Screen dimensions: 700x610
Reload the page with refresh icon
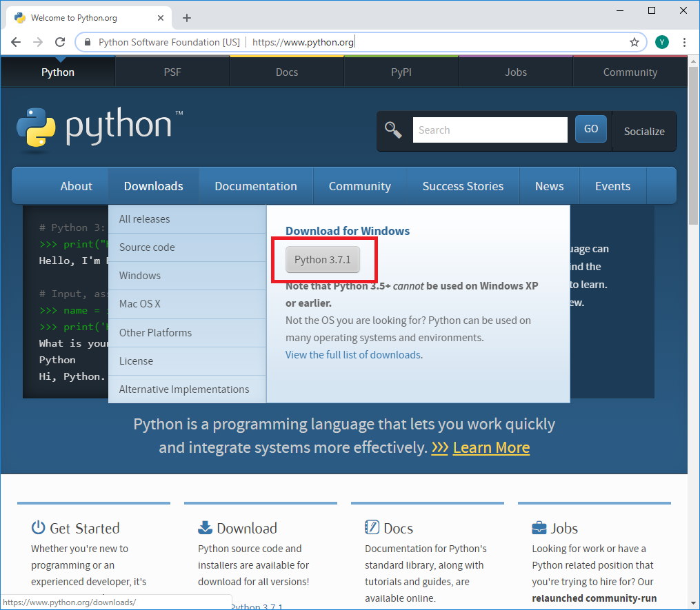click(x=60, y=43)
